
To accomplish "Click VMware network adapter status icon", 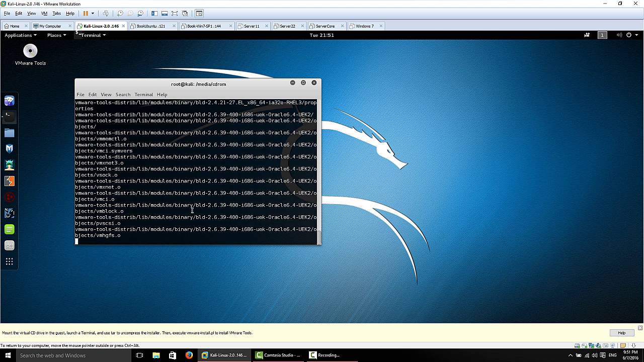I will click(x=591, y=345).
